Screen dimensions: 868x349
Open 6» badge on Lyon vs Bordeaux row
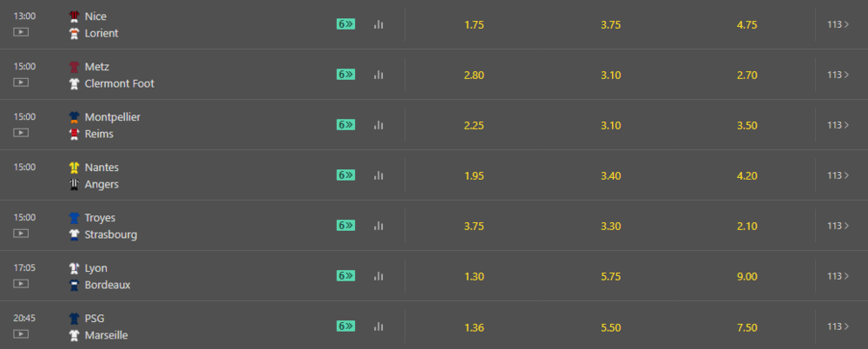point(345,276)
